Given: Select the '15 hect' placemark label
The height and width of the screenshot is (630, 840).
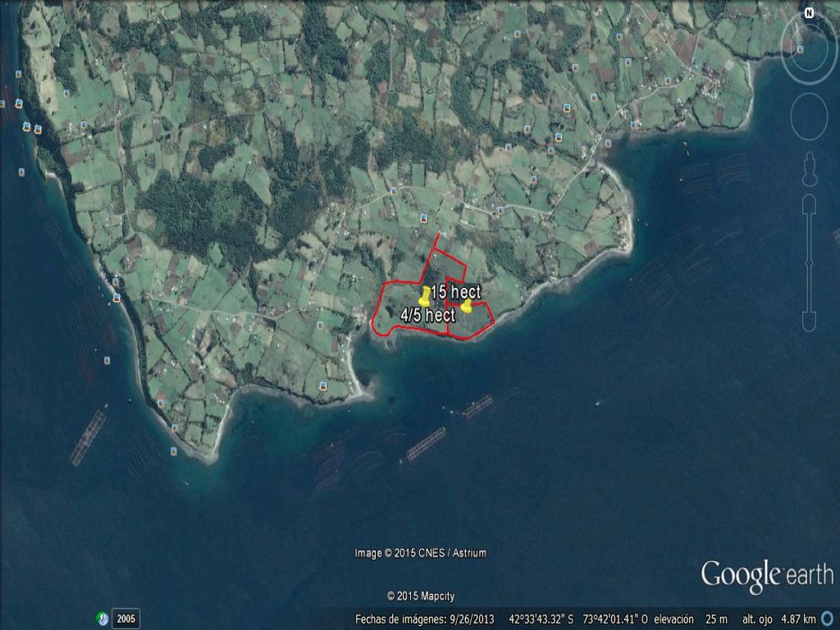Looking at the screenshot, I should 457,292.
